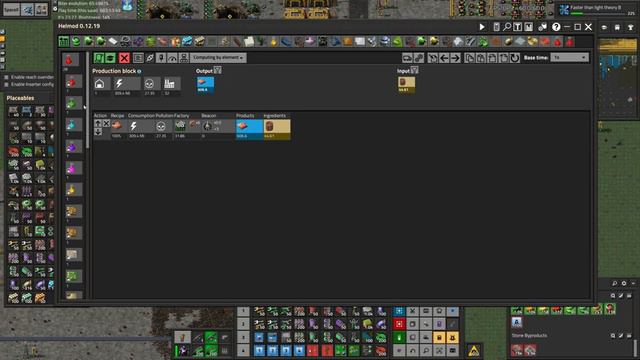This screenshot has width=640, height=360.
Task: Click Faster than light theory research progress
Action: 597,9
